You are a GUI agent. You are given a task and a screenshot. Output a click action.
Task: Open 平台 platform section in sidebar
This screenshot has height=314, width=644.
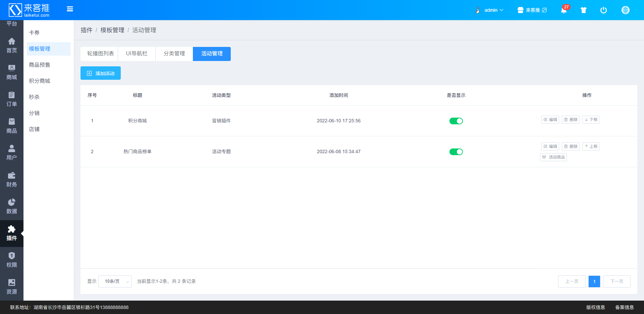tap(12, 24)
